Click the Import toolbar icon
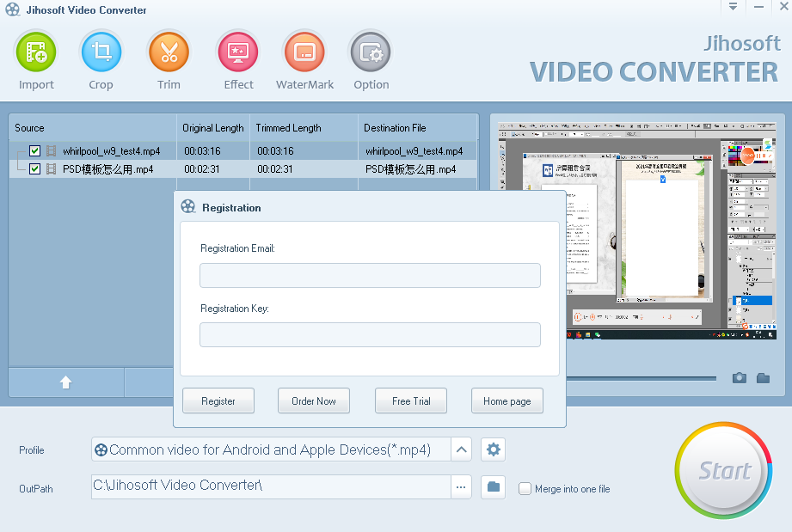The width and height of the screenshot is (792, 532). [x=36, y=52]
